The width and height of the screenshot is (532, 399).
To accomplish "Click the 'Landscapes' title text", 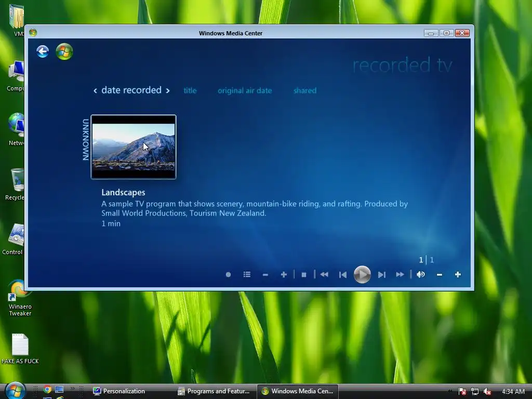I will 123,192.
